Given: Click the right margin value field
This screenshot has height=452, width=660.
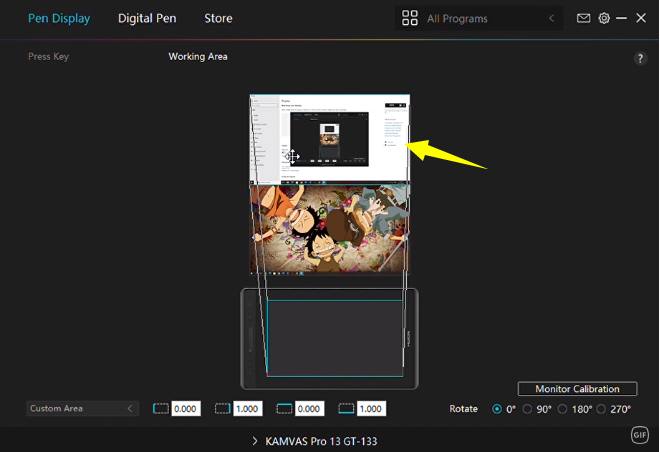Looking at the screenshot, I should [x=248, y=409].
